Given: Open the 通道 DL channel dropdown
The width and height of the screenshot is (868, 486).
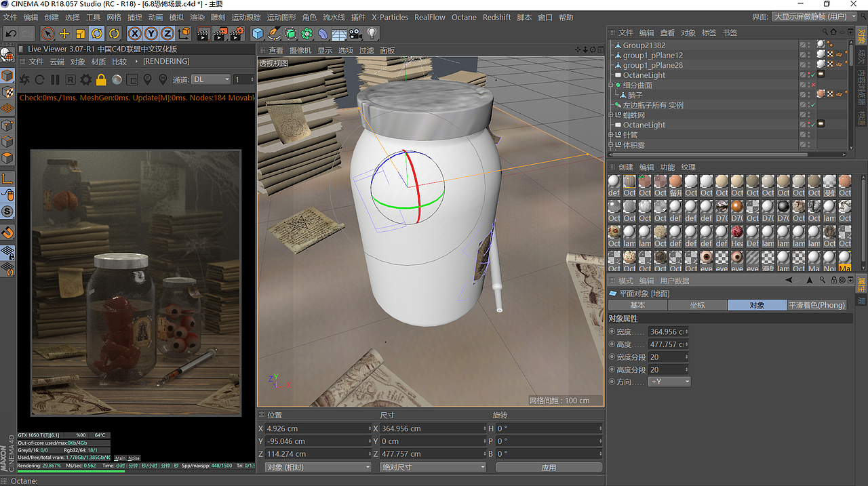Looking at the screenshot, I should [x=211, y=79].
